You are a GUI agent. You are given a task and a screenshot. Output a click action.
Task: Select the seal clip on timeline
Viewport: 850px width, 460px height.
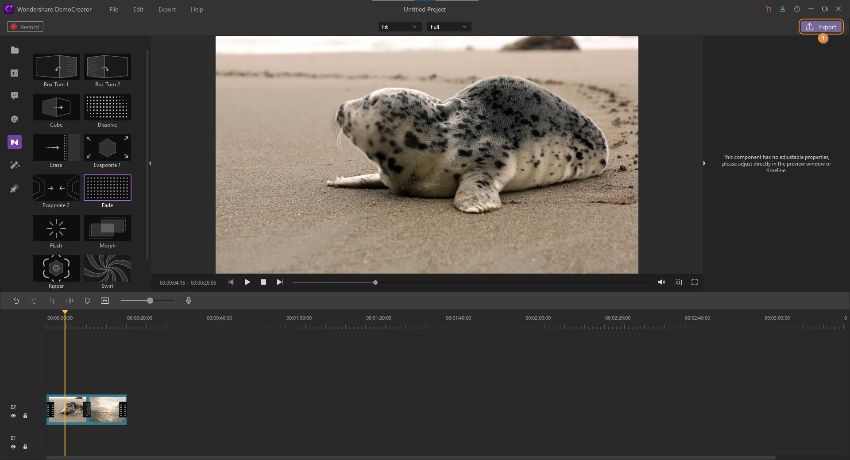[x=67, y=410]
